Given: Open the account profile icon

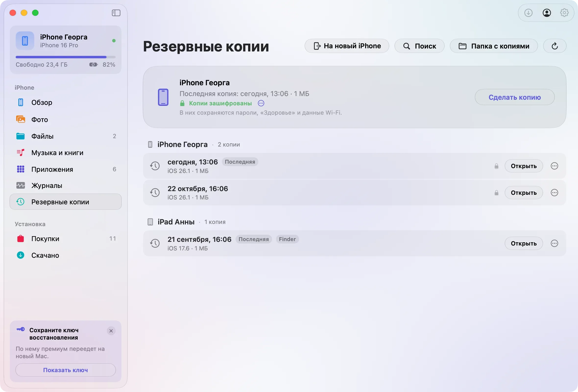Looking at the screenshot, I should 546,13.
